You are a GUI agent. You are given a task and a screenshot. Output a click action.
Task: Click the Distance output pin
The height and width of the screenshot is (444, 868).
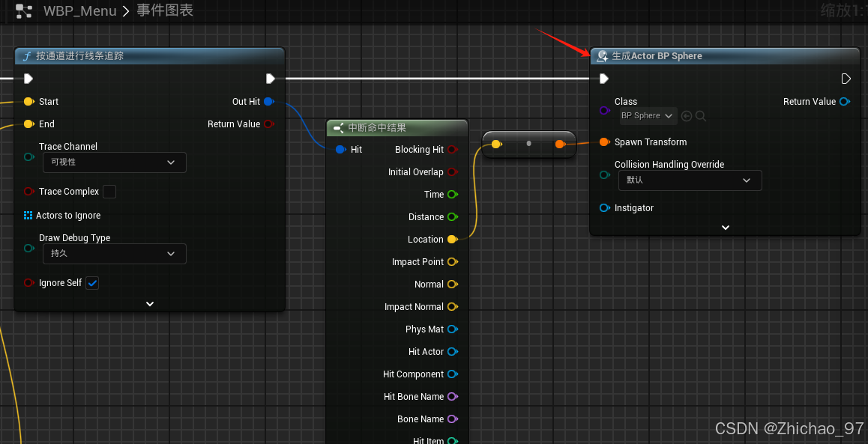(x=452, y=216)
